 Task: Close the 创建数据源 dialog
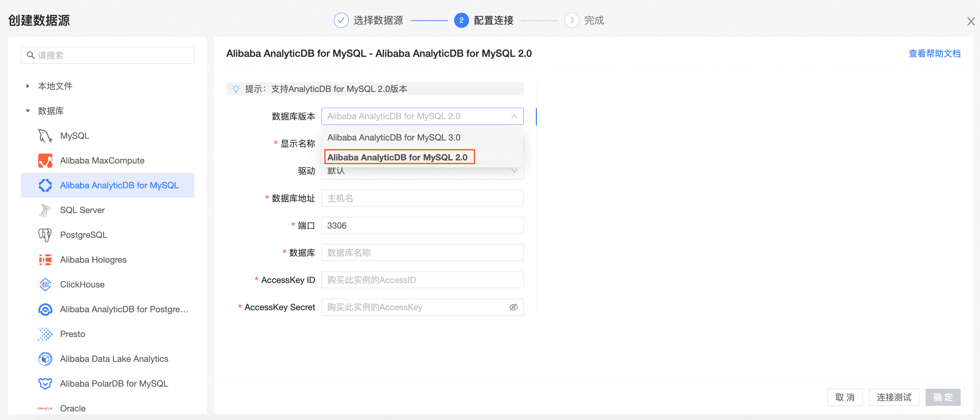[970, 22]
